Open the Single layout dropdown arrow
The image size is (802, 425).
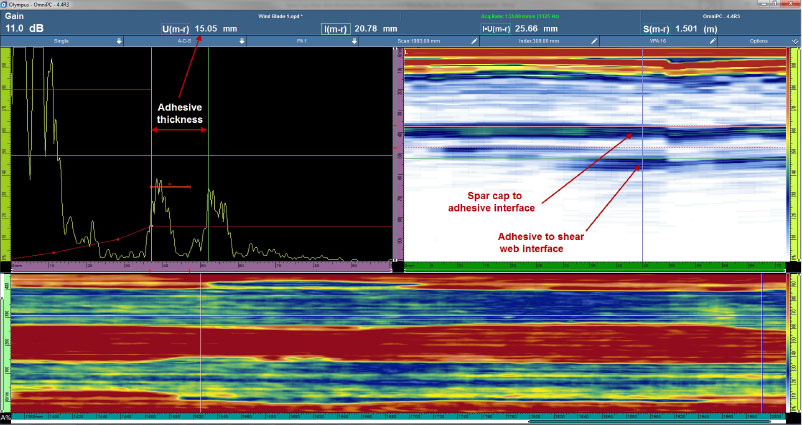point(119,41)
